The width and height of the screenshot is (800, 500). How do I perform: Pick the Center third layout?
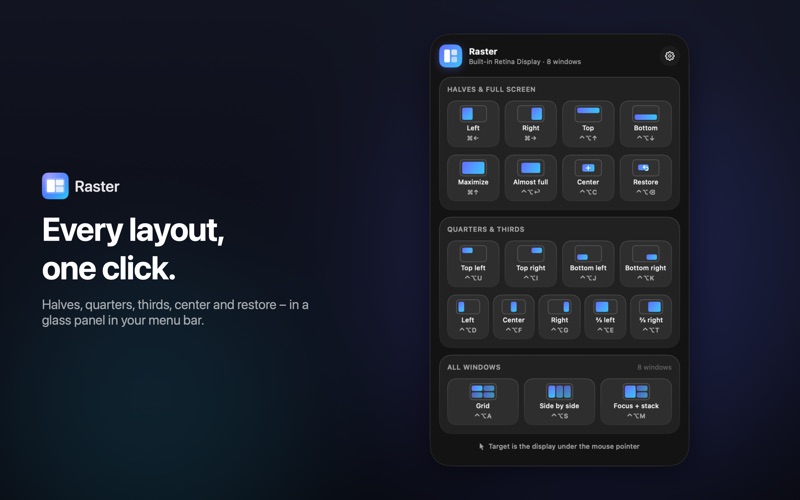(x=514, y=317)
